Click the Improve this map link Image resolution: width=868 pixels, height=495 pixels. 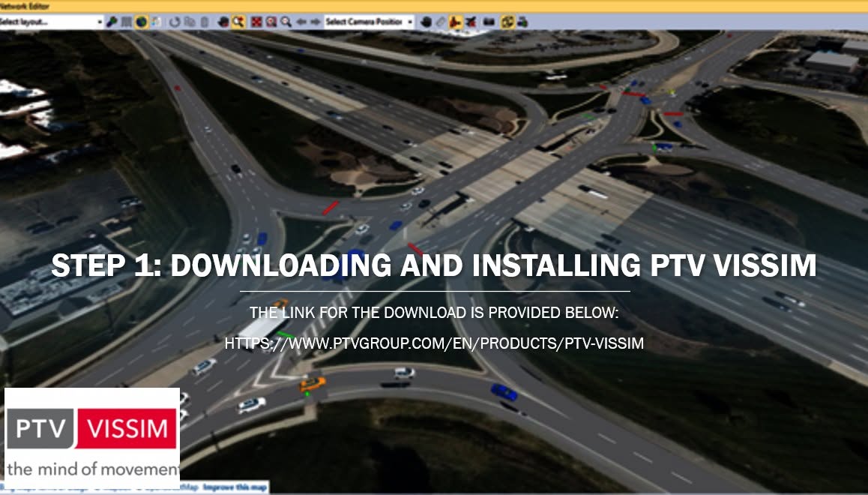coord(233,487)
